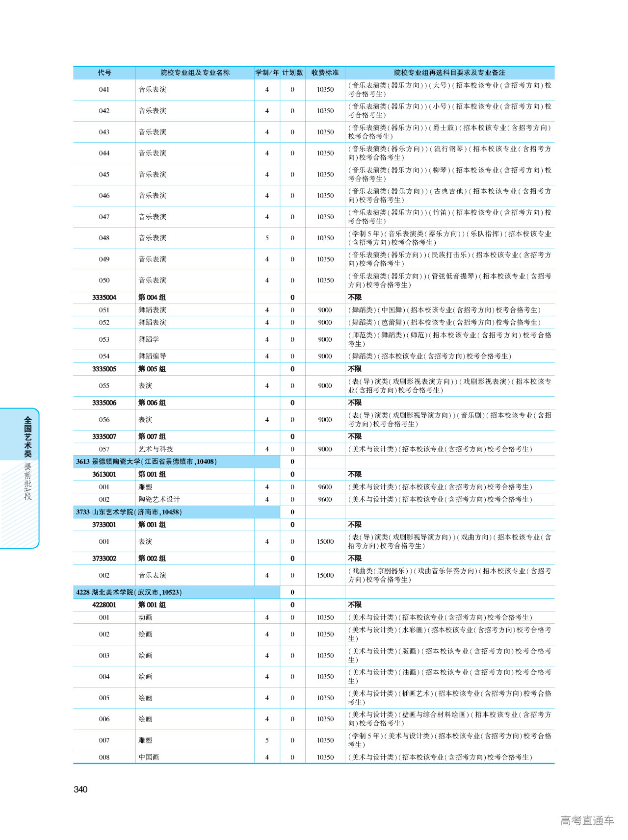Click the 舞蹈学 major name
Image resolution: width=628 pixels, height=840 pixels.
point(149,339)
